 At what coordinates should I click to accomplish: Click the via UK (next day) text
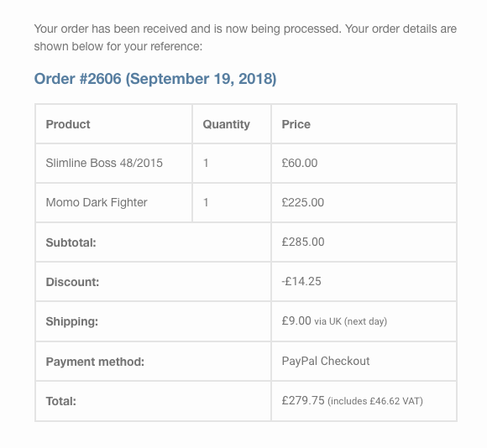[350, 321]
